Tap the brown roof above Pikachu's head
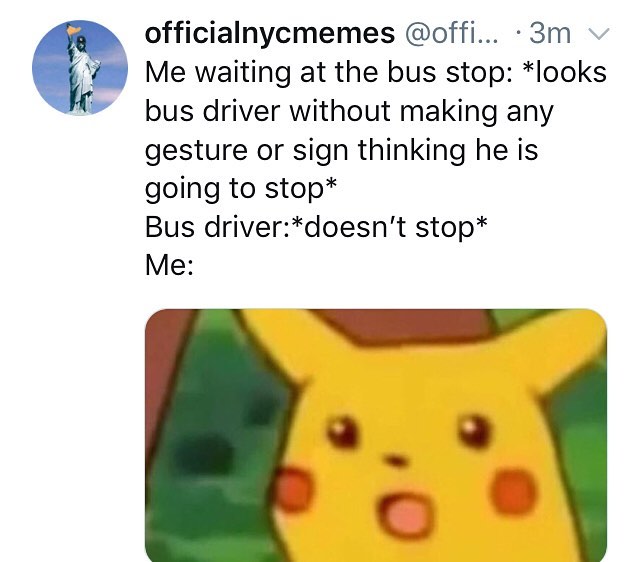The height and width of the screenshot is (562, 640). [404, 327]
